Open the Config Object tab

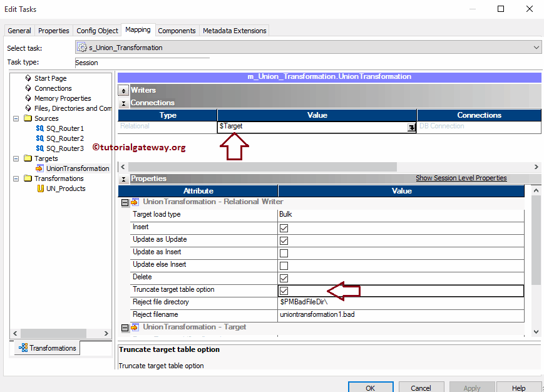tap(97, 30)
